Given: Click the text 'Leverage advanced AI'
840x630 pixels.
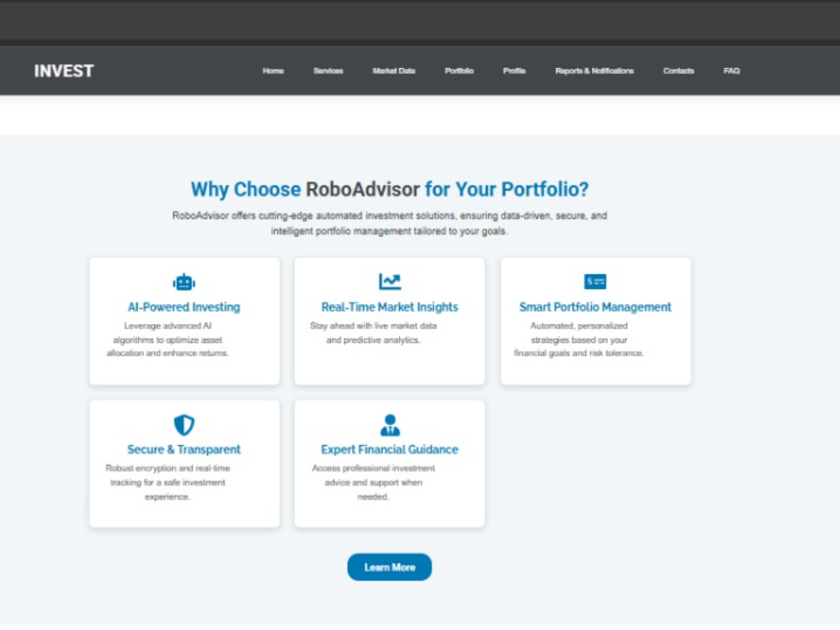Looking at the screenshot, I should tap(168, 326).
